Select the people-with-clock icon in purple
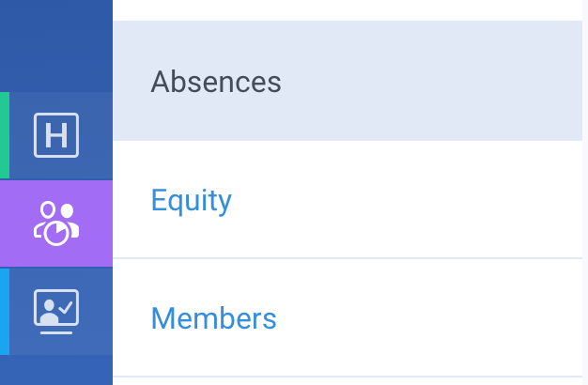 56,223
